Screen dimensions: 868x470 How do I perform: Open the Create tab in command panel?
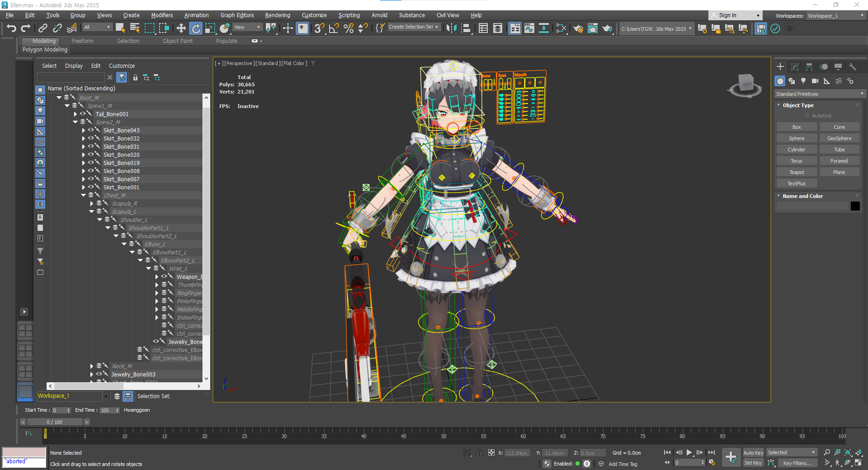click(780, 66)
